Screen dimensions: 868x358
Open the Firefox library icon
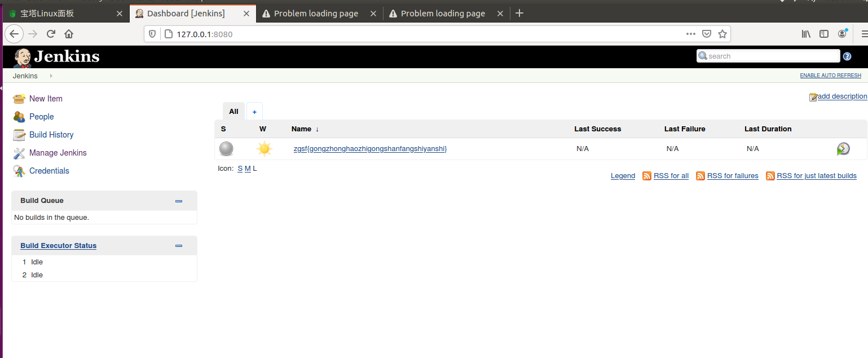806,34
